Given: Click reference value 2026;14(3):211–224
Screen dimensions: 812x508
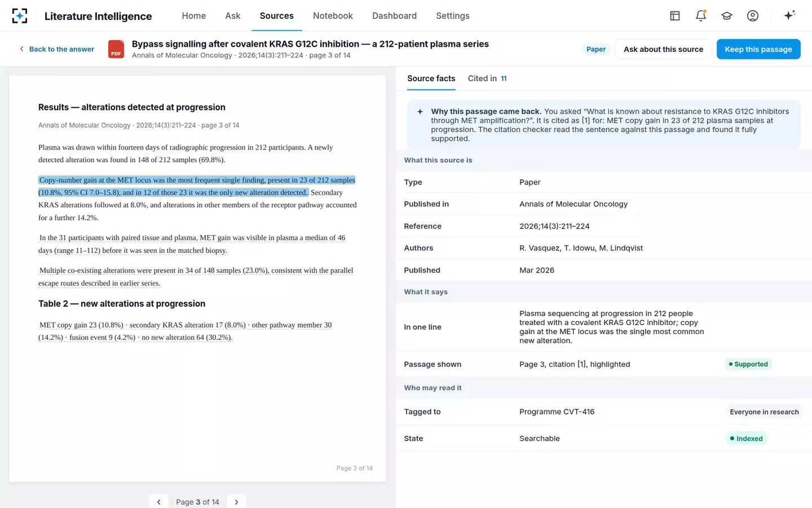Looking at the screenshot, I should pyautogui.click(x=554, y=226).
